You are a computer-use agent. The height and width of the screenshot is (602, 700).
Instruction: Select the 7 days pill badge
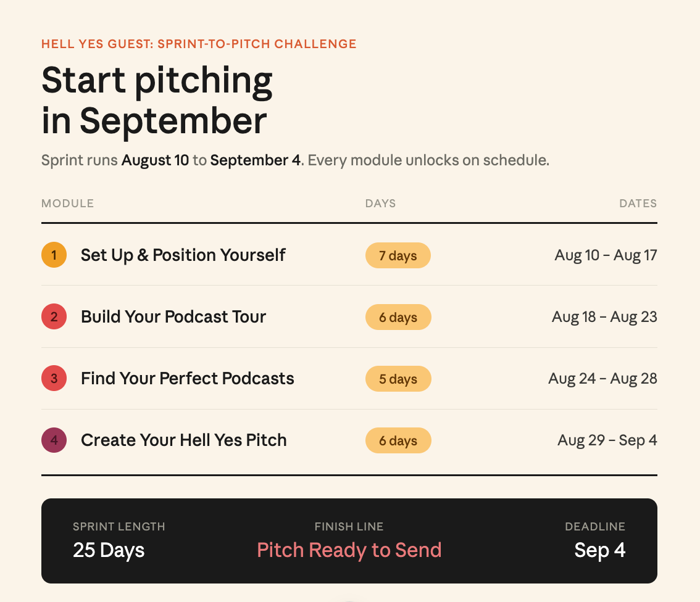tap(398, 255)
